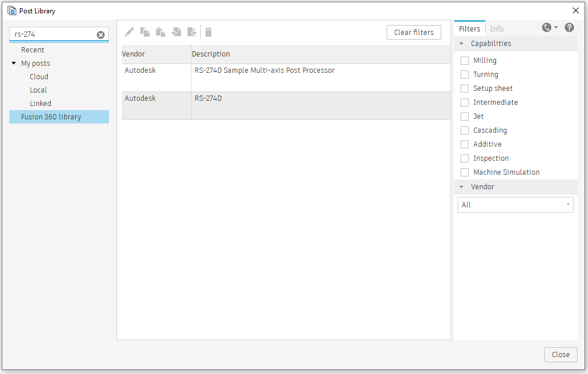Click the Import post icon

click(176, 32)
